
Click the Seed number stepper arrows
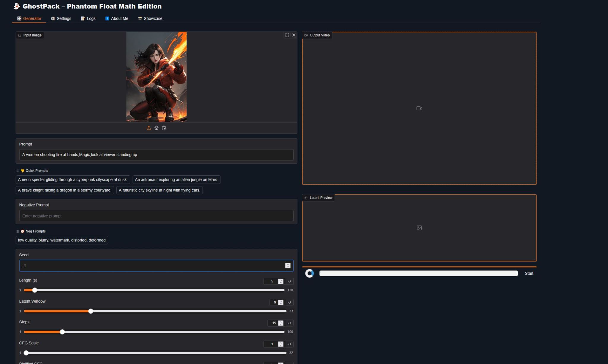(288, 266)
